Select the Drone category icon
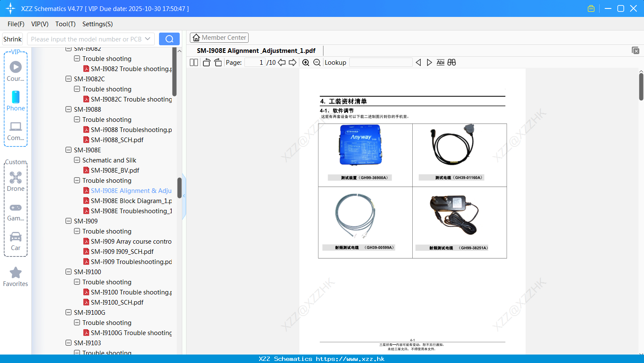Screen dimensions: 644x363 pyautogui.click(x=16, y=177)
